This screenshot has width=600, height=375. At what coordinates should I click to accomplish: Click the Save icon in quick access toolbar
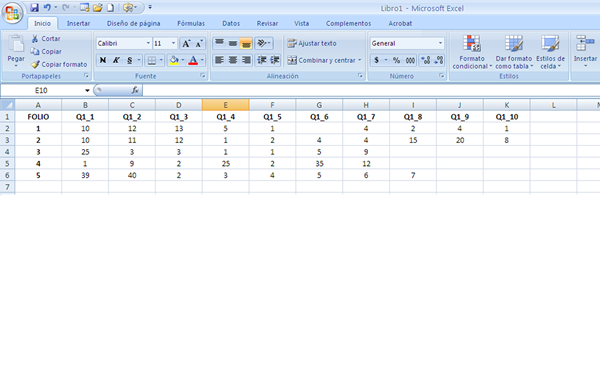pyautogui.click(x=34, y=8)
